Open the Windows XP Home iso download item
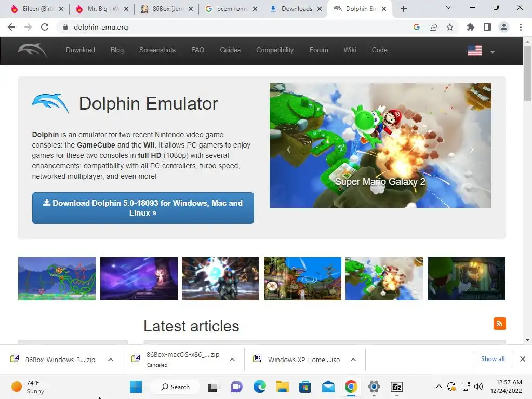The width and height of the screenshot is (532, 399). coord(297,360)
